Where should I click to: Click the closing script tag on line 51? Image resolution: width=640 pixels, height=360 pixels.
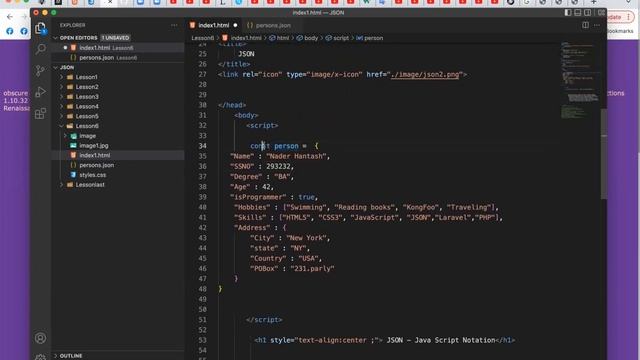[264, 320]
